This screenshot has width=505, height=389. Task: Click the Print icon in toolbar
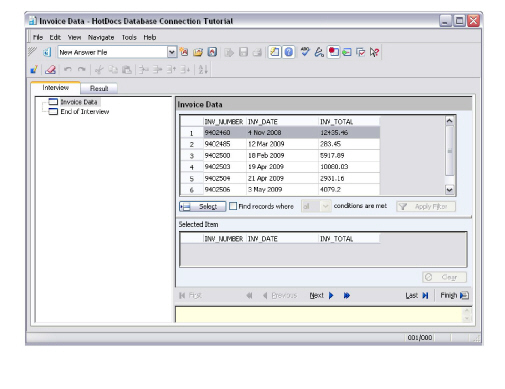[257, 52]
